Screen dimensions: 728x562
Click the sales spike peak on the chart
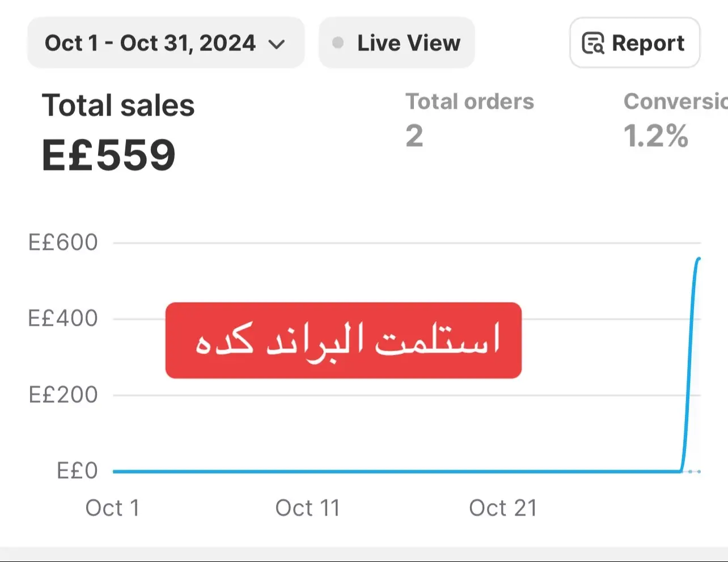[x=698, y=259]
